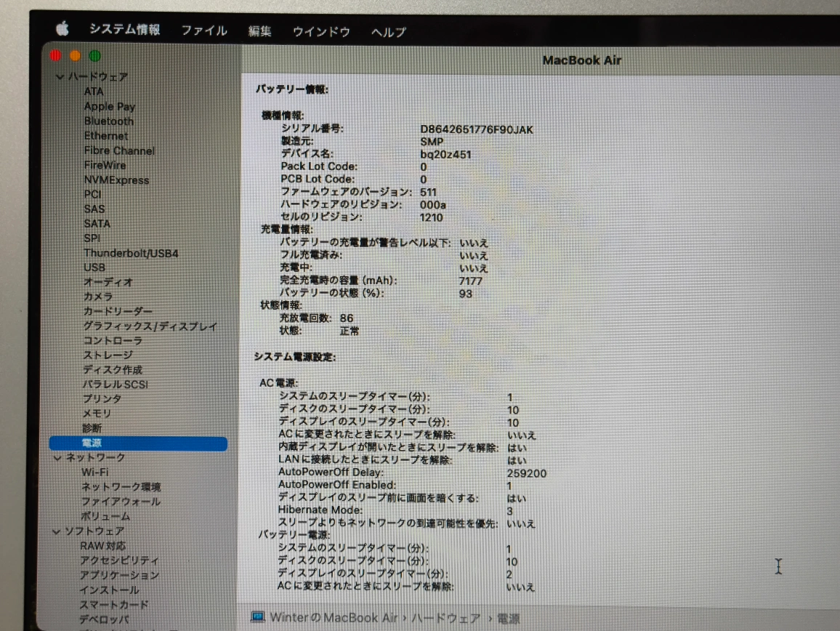Screen dimensions: 840x631
Task: Click the yellow minimize window button
Action: pyautogui.click(x=76, y=56)
